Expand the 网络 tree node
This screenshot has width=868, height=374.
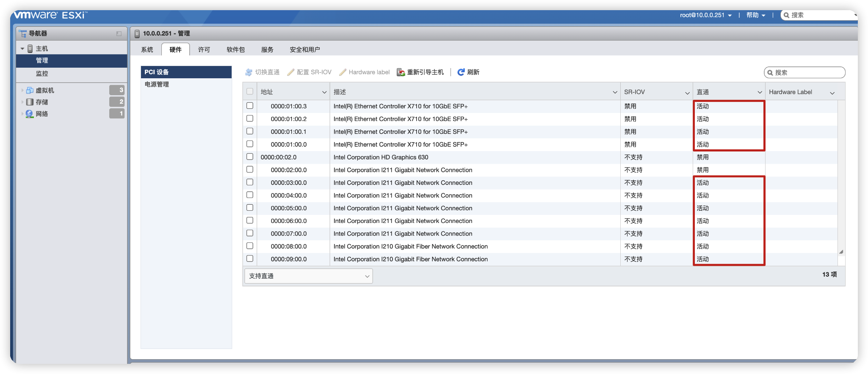coord(22,114)
